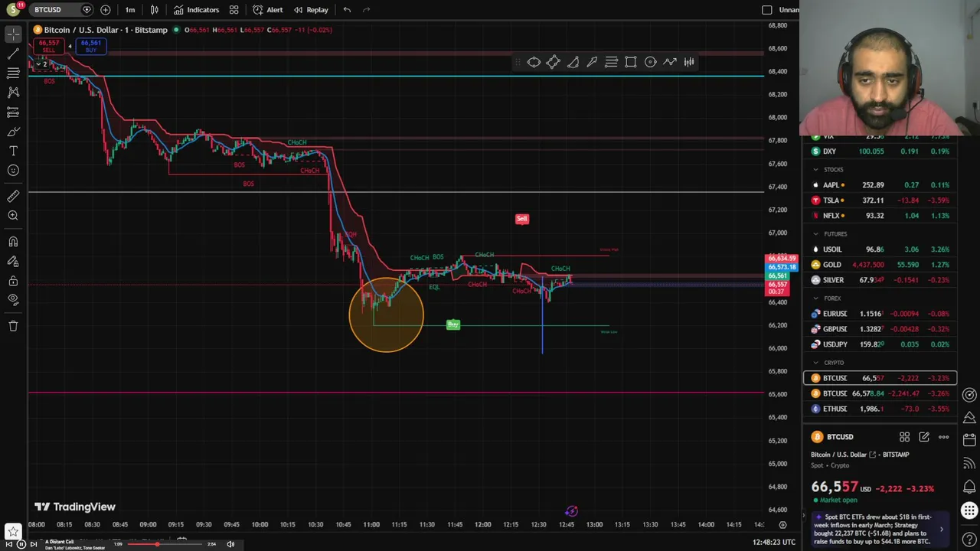
Task: Pause the media player track
Action: pos(21,544)
